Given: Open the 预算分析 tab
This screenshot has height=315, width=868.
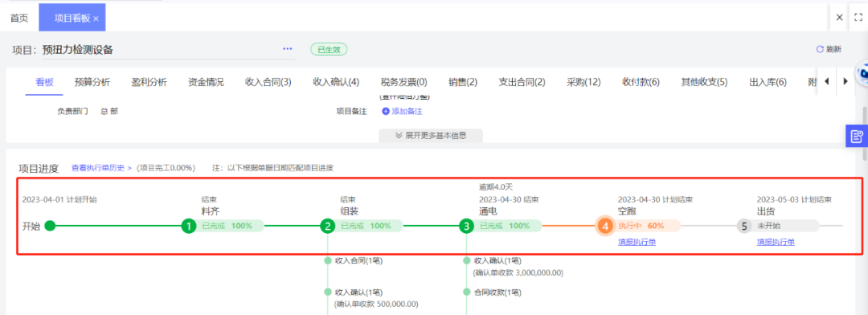Looking at the screenshot, I should (x=92, y=83).
